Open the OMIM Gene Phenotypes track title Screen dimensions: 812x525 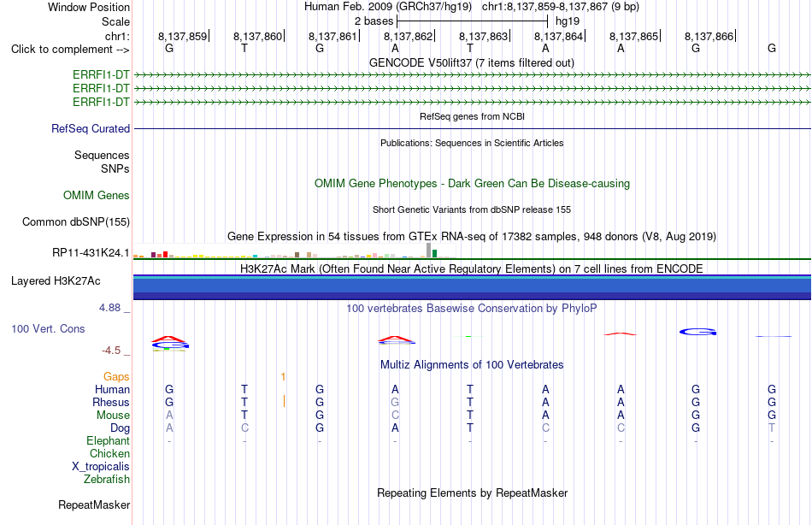[x=472, y=184]
